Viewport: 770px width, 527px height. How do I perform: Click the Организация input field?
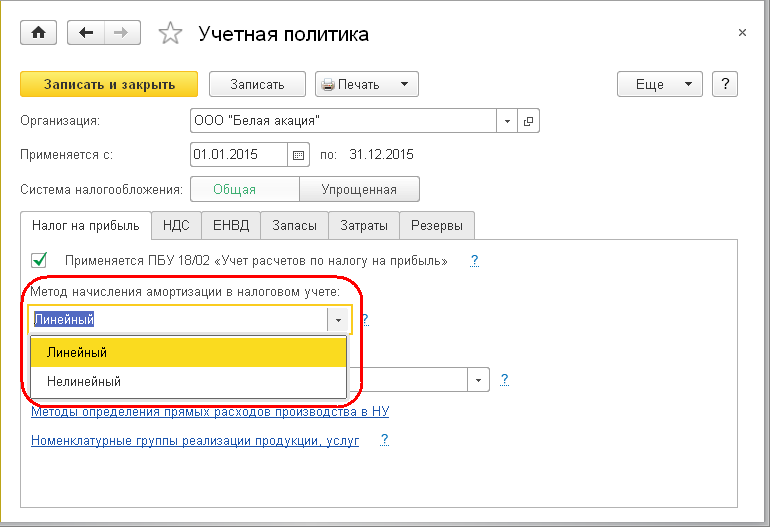(343, 120)
